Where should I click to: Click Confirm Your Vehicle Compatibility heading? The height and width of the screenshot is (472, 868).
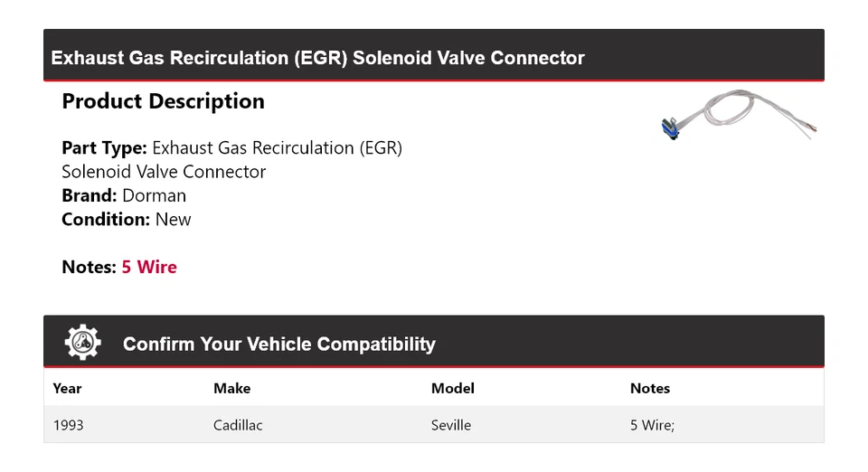278,345
